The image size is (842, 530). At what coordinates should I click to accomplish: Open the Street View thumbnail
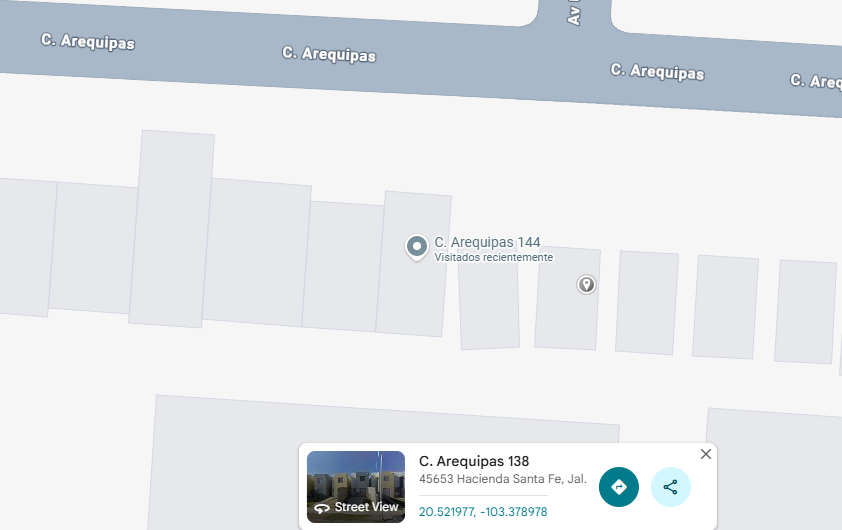coord(356,487)
